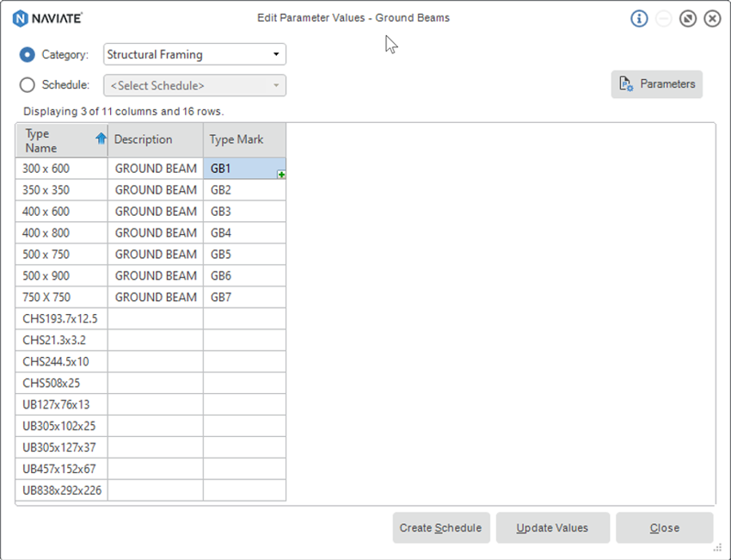731x560 pixels.
Task: Click the sort arrow on Type Name
Action: click(101, 138)
